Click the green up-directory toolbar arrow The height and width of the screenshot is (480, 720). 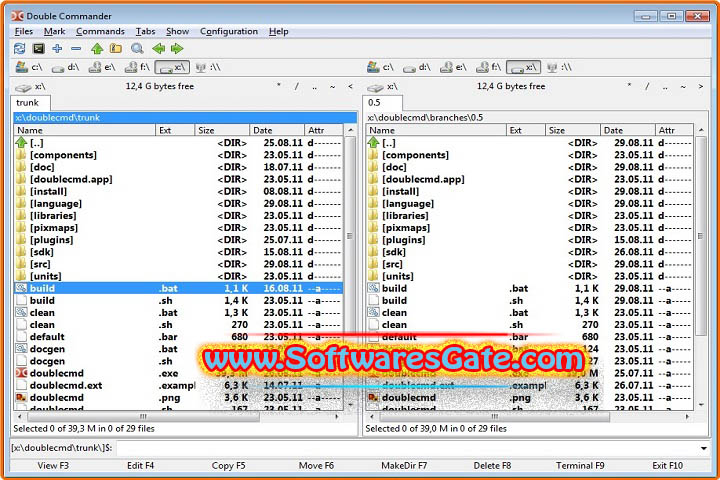pos(97,48)
